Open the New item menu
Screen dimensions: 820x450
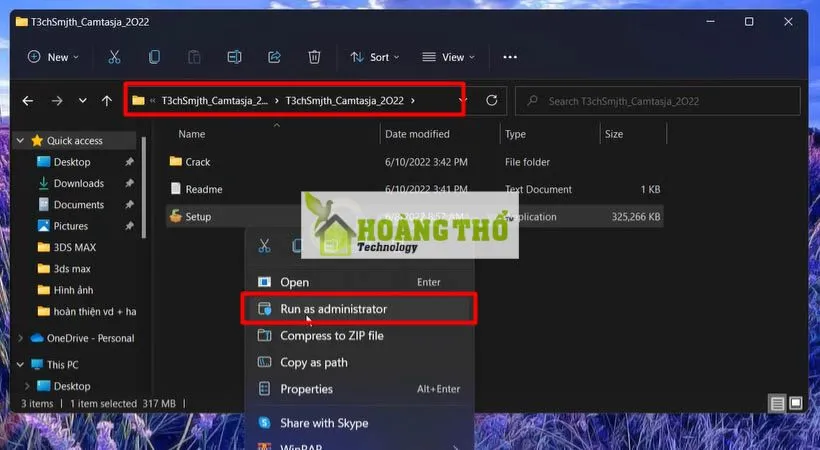pyautogui.click(x=53, y=57)
